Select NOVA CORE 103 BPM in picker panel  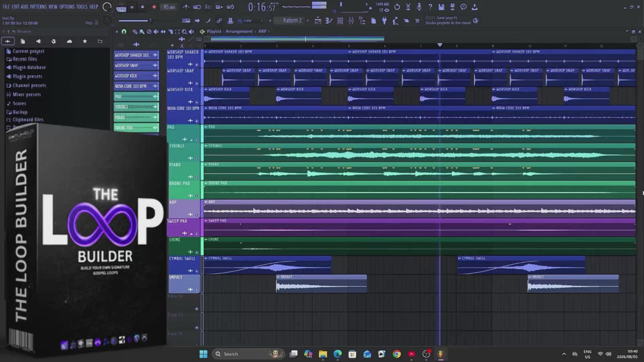(x=136, y=86)
